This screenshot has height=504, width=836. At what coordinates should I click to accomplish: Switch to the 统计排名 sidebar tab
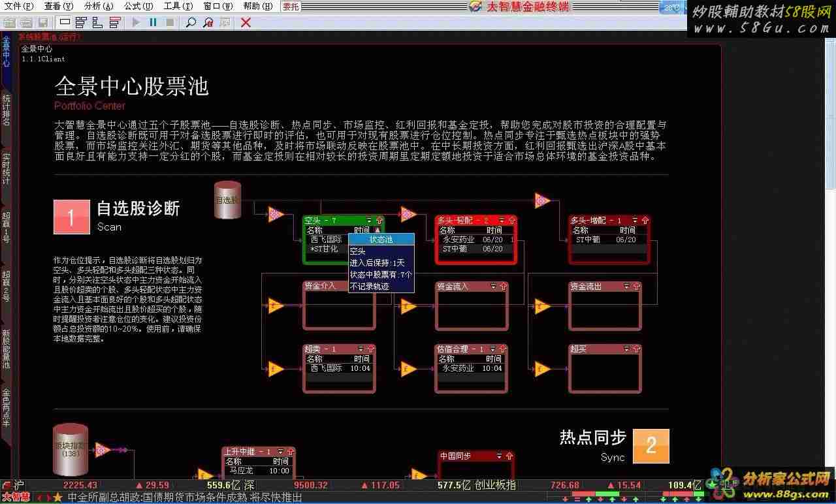(x=6, y=110)
